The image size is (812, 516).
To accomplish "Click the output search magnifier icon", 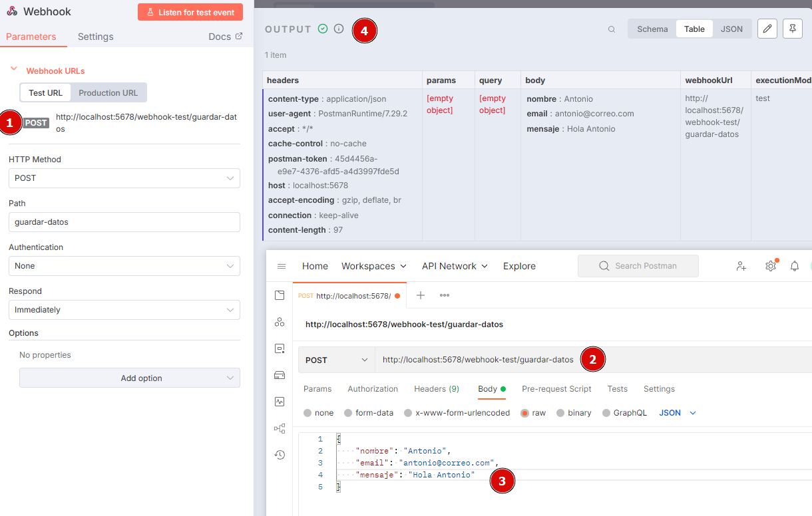I will pyautogui.click(x=612, y=29).
